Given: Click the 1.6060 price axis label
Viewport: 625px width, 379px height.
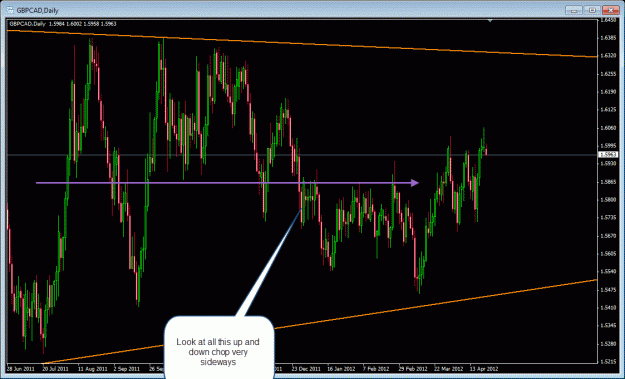Looking at the screenshot, I should pos(609,128).
